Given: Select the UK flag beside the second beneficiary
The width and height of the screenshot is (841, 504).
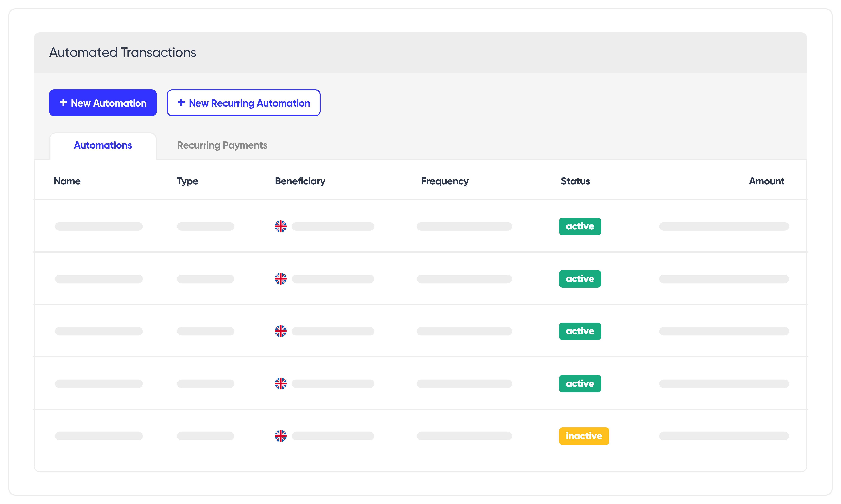Looking at the screenshot, I should [x=280, y=279].
